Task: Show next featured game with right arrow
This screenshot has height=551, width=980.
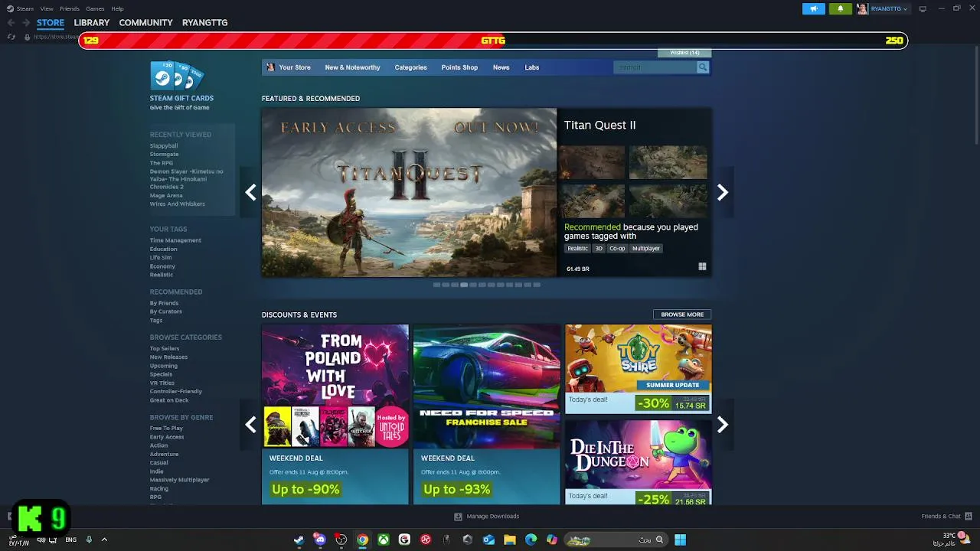Action: 722,192
